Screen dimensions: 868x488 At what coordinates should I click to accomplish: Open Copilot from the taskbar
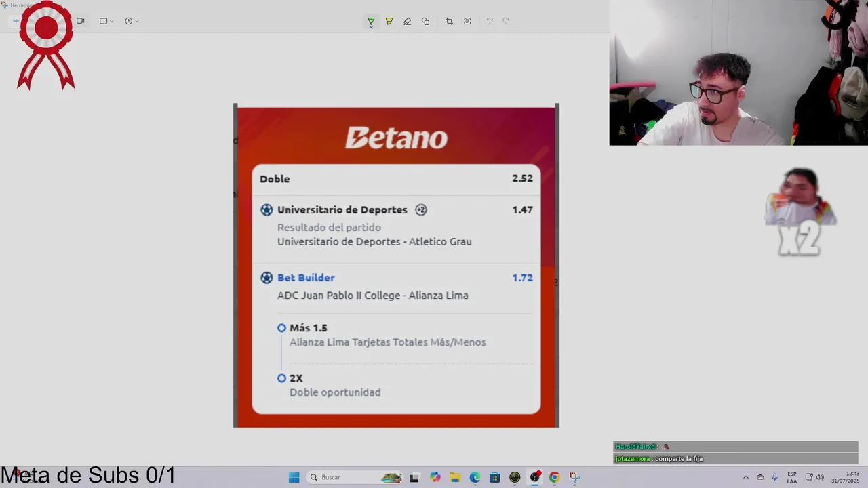tap(435, 477)
